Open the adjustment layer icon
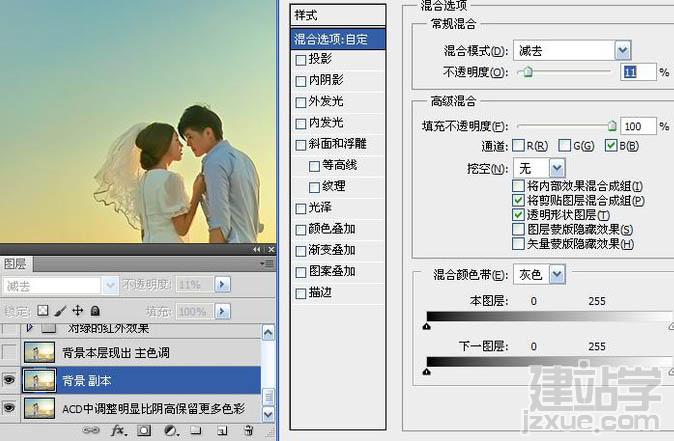This screenshot has width=674, height=441. click(171, 430)
